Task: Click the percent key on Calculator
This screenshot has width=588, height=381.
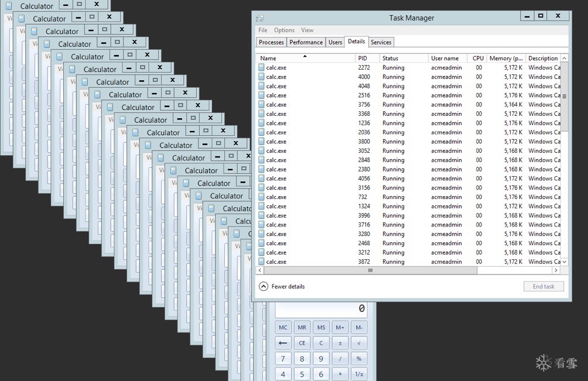Action: (x=359, y=359)
